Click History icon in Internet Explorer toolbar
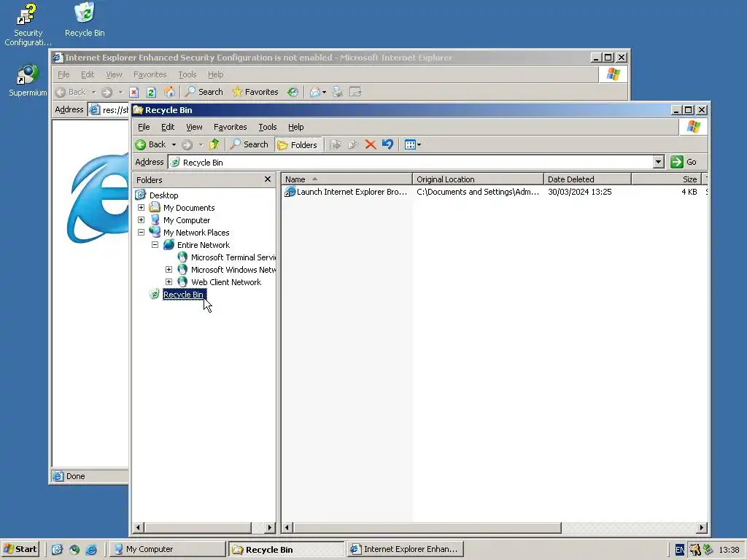 pyautogui.click(x=293, y=92)
